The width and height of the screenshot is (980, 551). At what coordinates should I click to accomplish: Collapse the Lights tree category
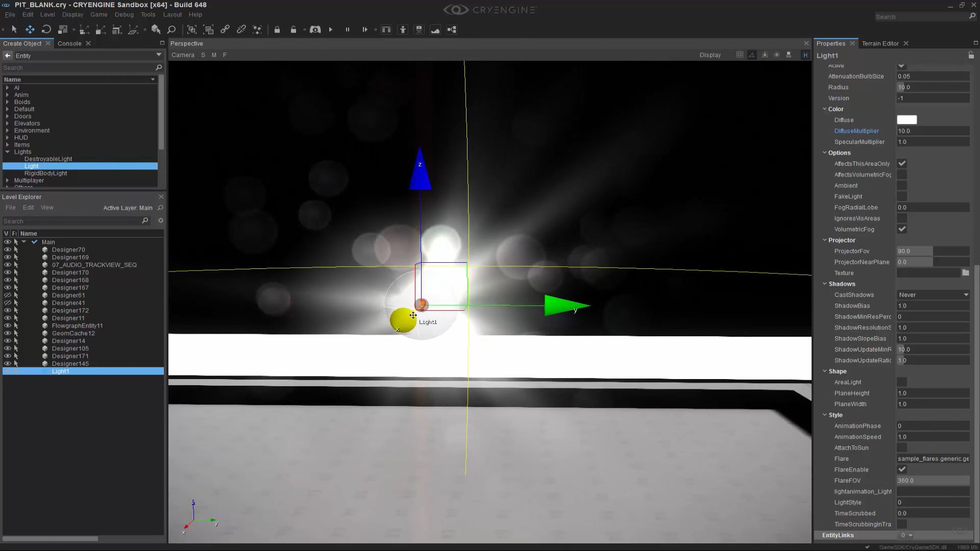pos(7,152)
